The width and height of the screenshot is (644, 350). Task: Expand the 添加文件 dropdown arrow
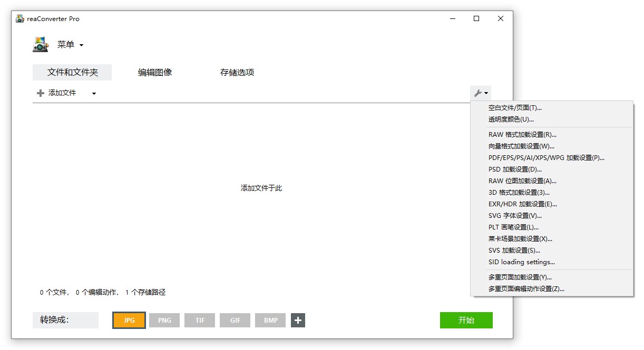click(x=94, y=94)
